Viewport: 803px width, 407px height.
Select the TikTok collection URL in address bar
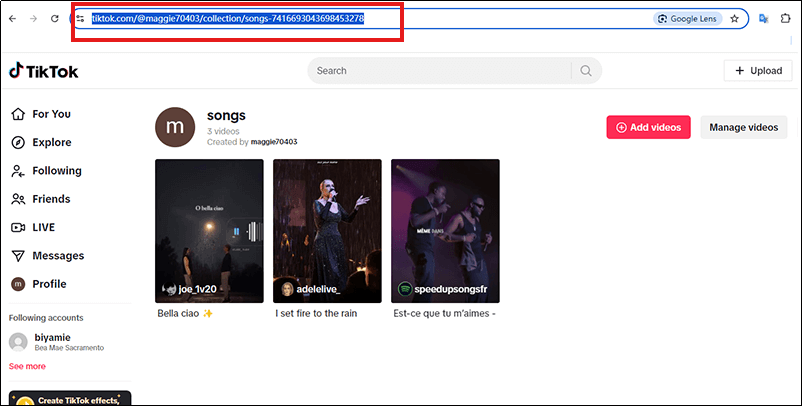[x=228, y=19]
